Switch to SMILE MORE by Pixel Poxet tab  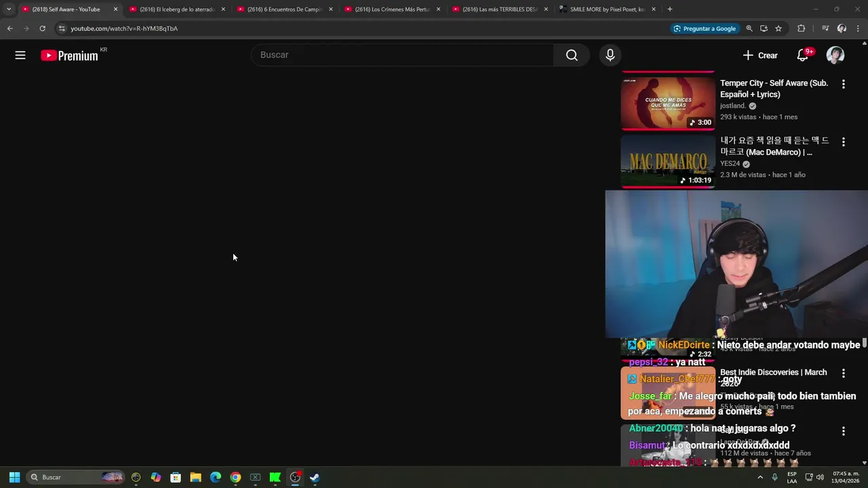(x=607, y=9)
